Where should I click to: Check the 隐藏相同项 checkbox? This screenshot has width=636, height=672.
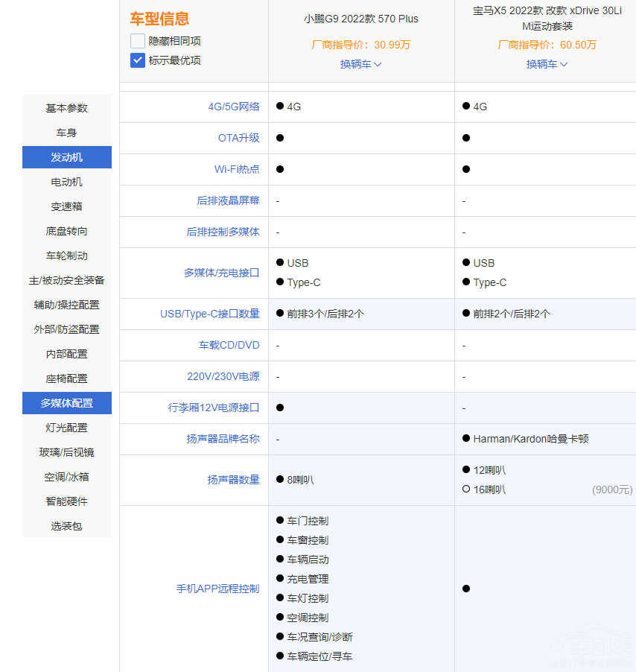pyautogui.click(x=138, y=41)
